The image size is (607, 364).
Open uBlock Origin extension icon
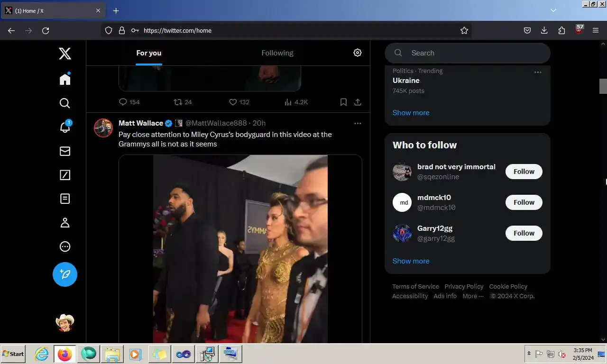[579, 30]
